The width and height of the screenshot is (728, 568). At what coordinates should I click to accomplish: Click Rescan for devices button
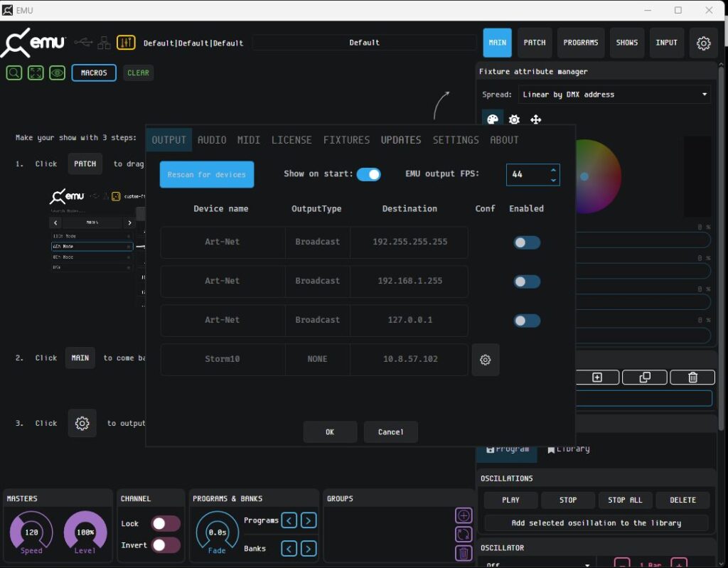(207, 175)
